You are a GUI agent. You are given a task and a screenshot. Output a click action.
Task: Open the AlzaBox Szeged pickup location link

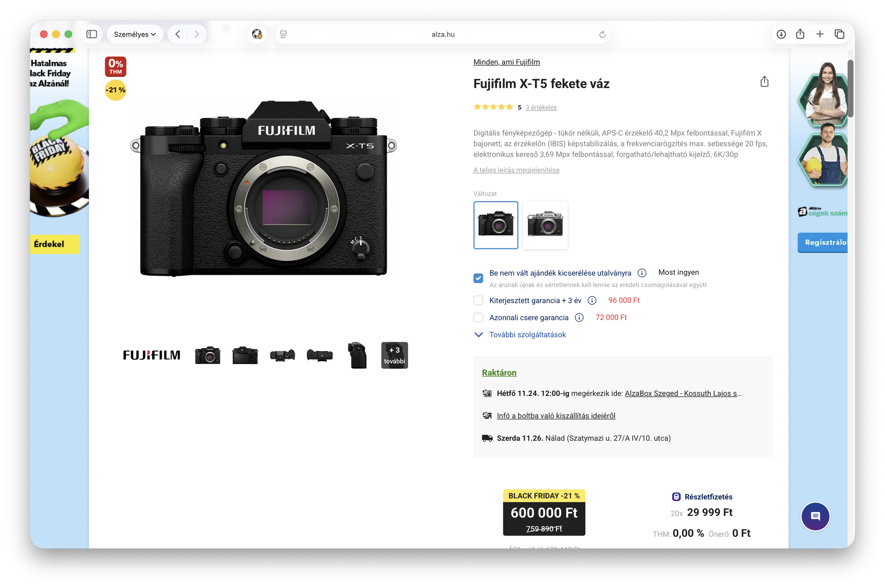point(683,394)
